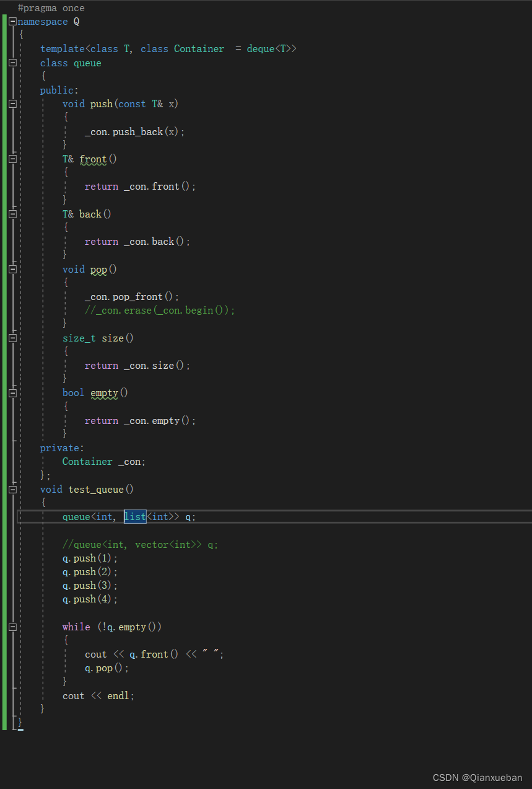Toggle folding on the size function

click(12, 338)
